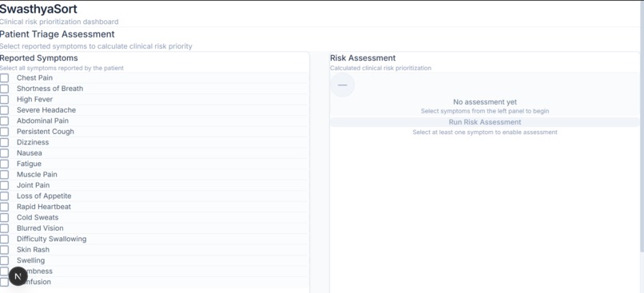This screenshot has height=293, width=644.
Task: Toggle the Abdominal Pain checkbox
Action: (4, 121)
